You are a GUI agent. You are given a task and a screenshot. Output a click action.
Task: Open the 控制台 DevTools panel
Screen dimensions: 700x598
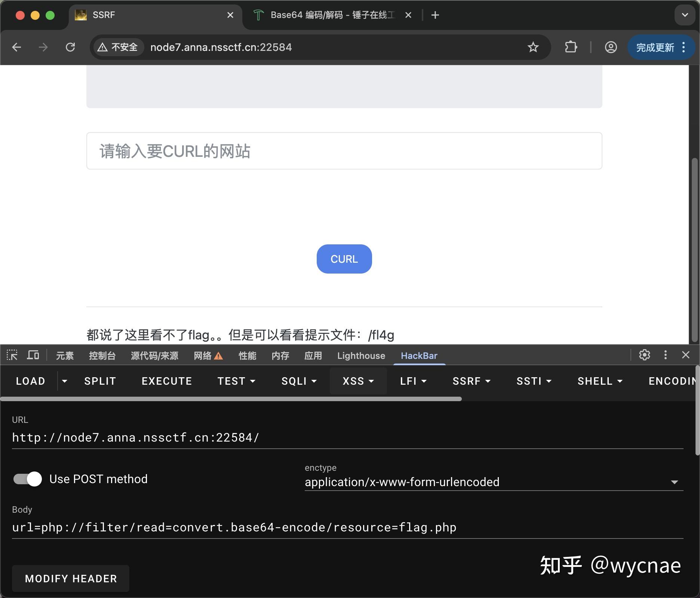[102, 356]
